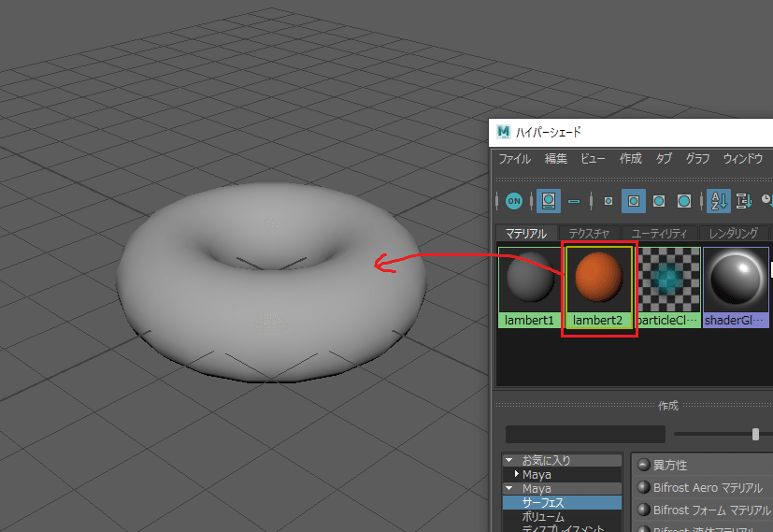Image resolution: width=773 pixels, height=532 pixels.
Task: Click the create panel search field
Action: (585, 435)
